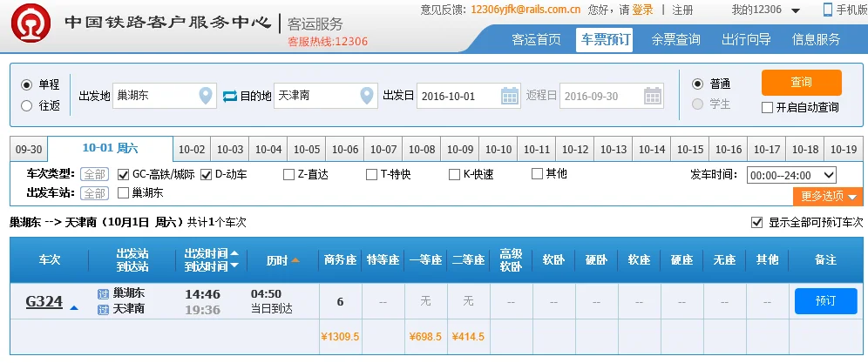
Task: Toggle 显示全部可预订车次 checkbox
Action: point(756,223)
